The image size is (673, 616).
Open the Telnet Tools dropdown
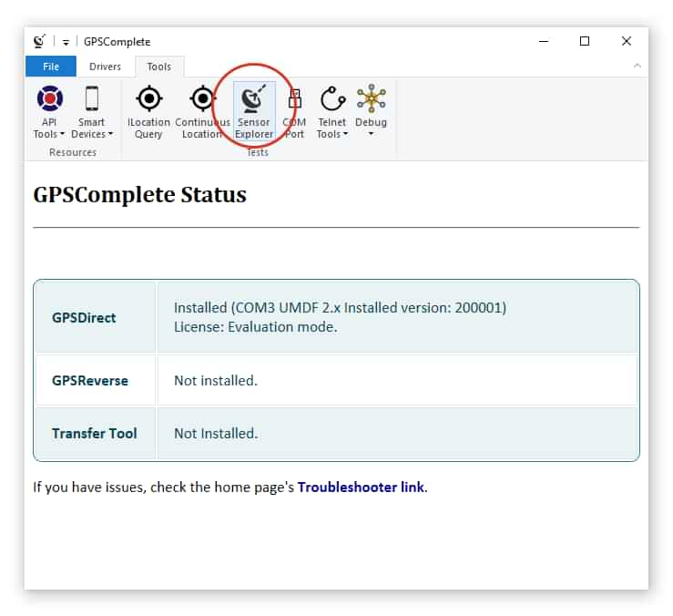coord(331,112)
